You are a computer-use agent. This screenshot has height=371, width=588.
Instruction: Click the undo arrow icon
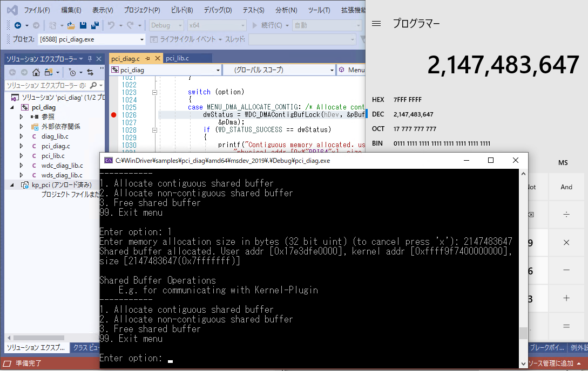111,25
